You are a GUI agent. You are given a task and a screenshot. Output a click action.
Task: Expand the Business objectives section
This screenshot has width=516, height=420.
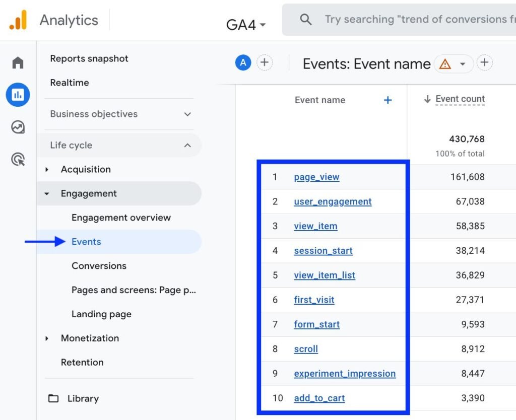coord(187,114)
